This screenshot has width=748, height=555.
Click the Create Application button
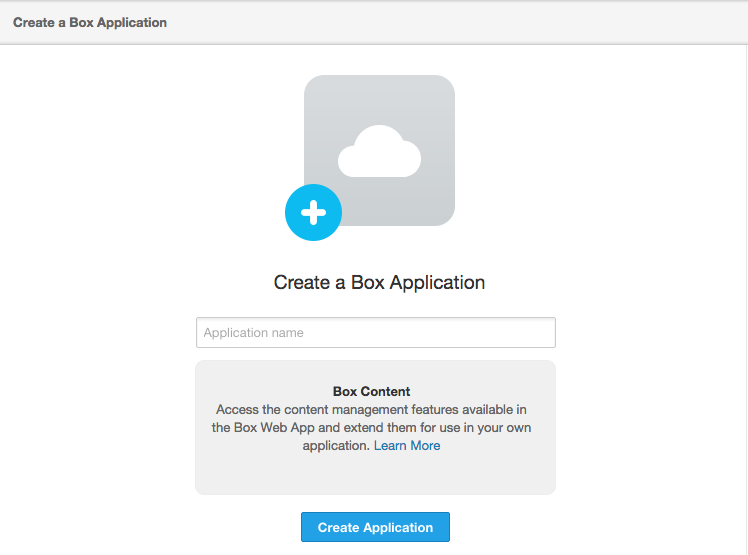tap(375, 527)
